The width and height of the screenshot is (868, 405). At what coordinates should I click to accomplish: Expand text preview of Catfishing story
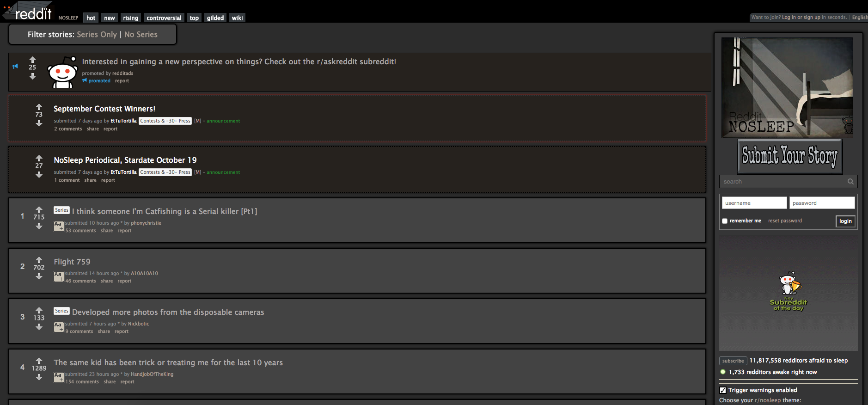[59, 226]
